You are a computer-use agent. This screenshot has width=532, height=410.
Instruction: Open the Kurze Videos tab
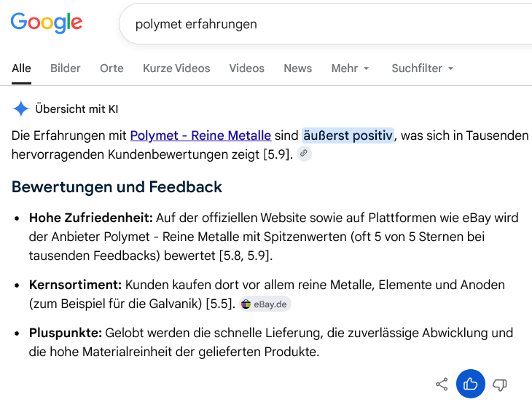[x=176, y=68]
